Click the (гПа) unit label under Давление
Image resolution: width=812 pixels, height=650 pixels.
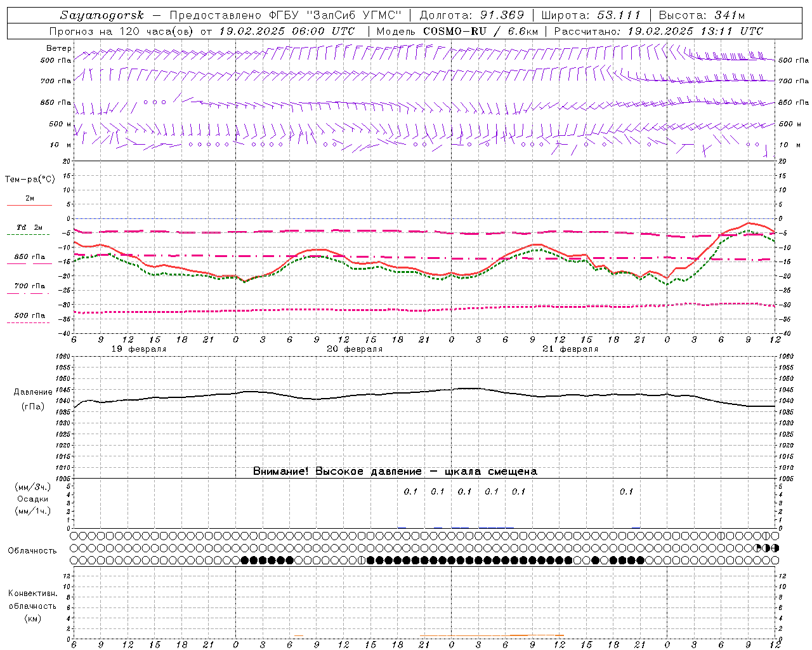tap(33, 407)
